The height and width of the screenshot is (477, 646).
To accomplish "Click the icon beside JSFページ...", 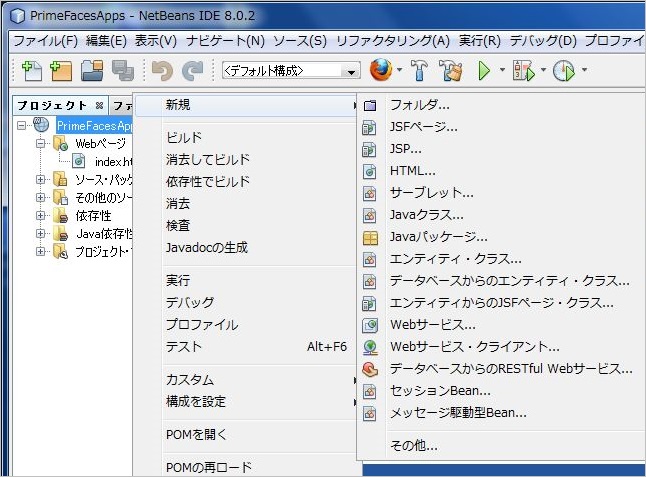I will 369,128.
